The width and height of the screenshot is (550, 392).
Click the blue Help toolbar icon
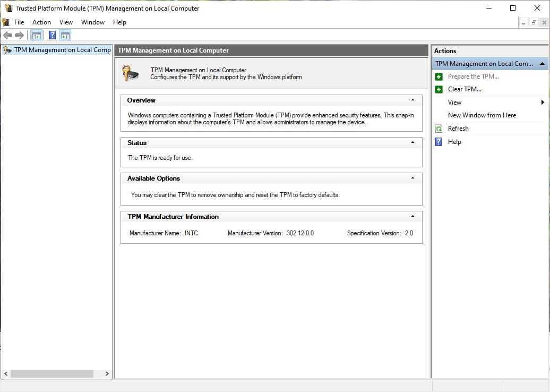52,35
